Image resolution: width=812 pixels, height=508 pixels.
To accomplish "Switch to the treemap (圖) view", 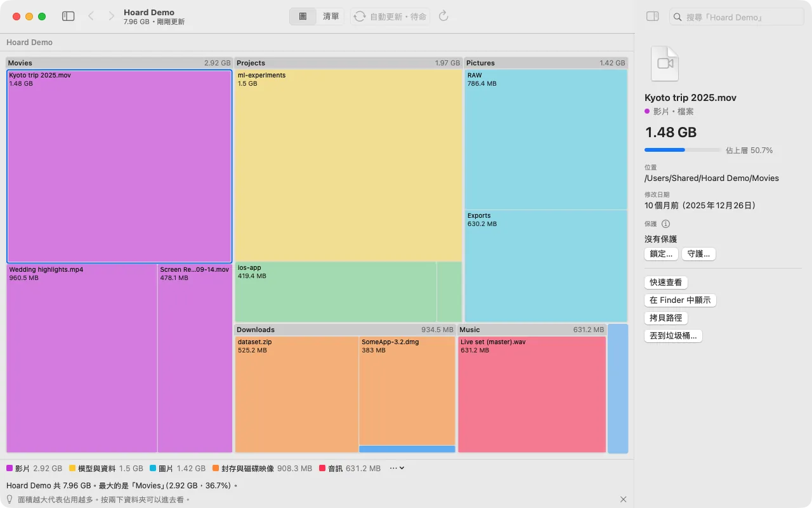I will [303, 17].
